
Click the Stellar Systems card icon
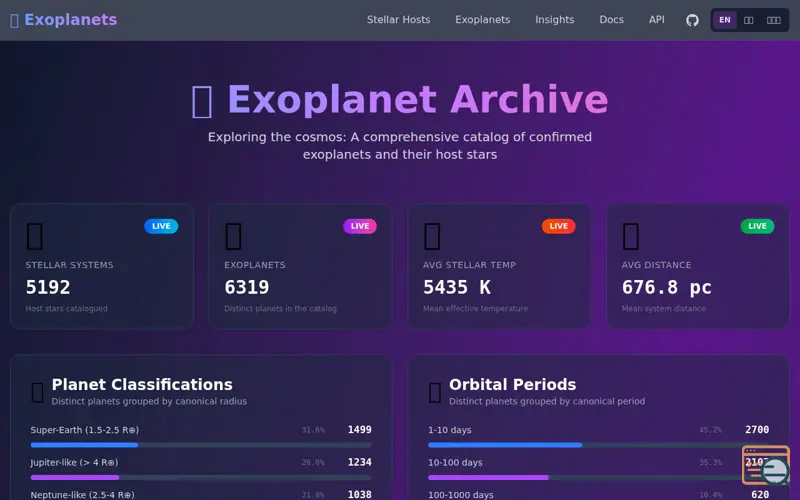[x=35, y=236]
